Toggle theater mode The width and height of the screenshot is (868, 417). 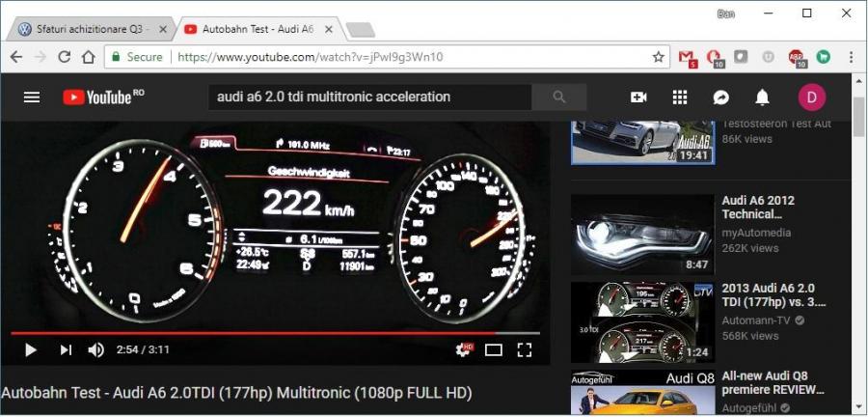(x=494, y=349)
